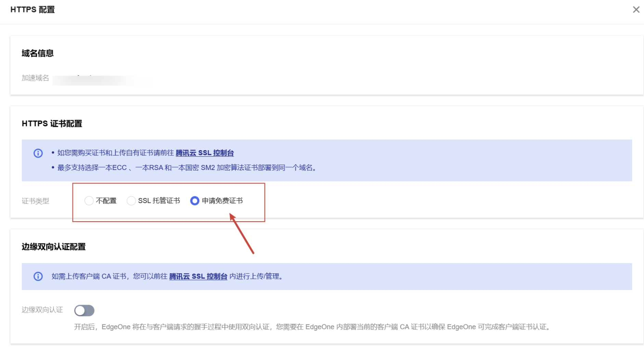Click the EdgeOne mutual authentication description text
The width and height of the screenshot is (644, 355).
pyautogui.click(x=312, y=327)
